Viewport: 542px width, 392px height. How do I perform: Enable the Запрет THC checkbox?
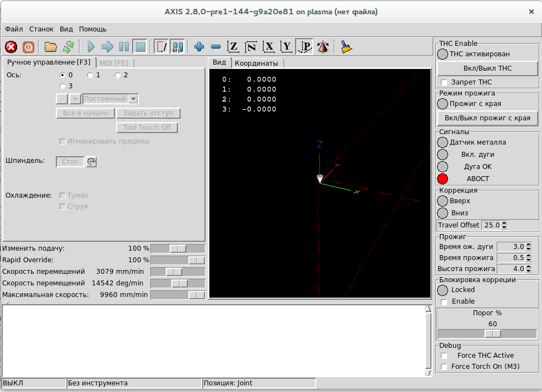444,82
